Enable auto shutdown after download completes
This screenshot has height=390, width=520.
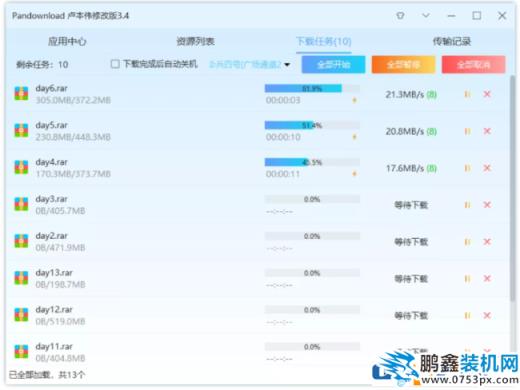click(115, 64)
